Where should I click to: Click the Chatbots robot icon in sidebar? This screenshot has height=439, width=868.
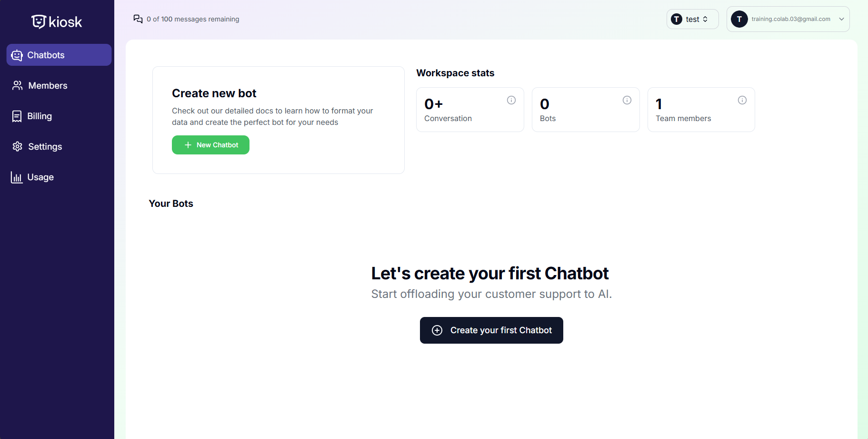(x=17, y=55)
